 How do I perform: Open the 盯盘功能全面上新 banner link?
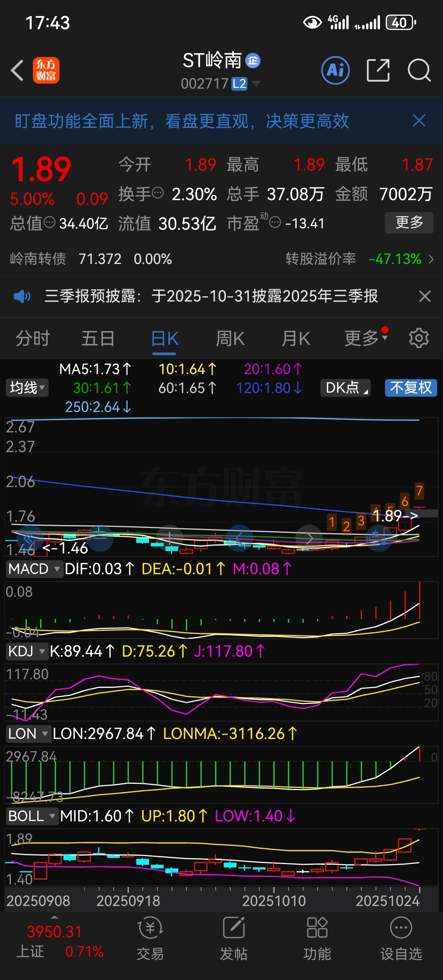(x=182, y=121)
